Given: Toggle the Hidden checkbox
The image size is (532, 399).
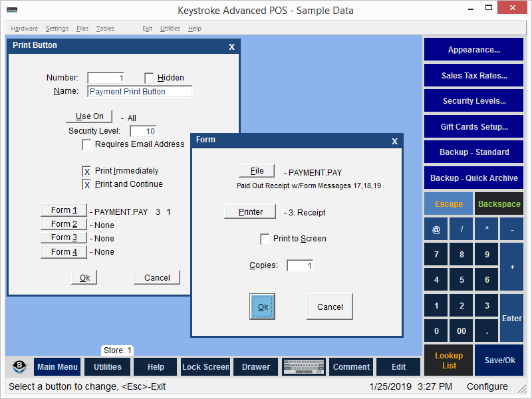Looking at the screenshot, I should pyautogui.click(x=149, y=78).
